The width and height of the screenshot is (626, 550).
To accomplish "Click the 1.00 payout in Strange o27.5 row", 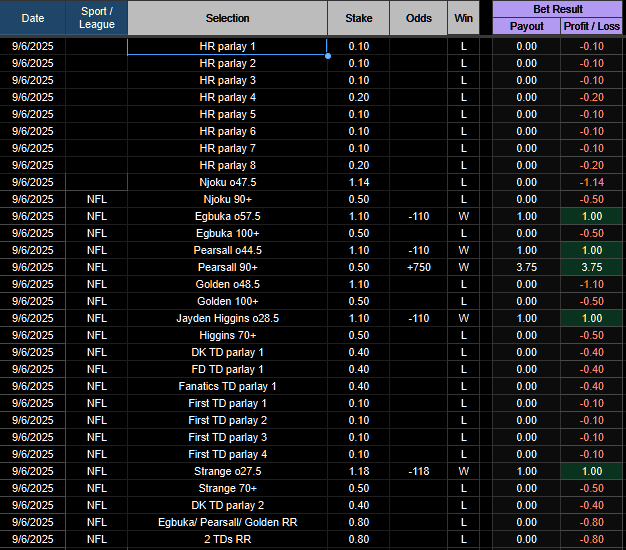I will 527,471.
